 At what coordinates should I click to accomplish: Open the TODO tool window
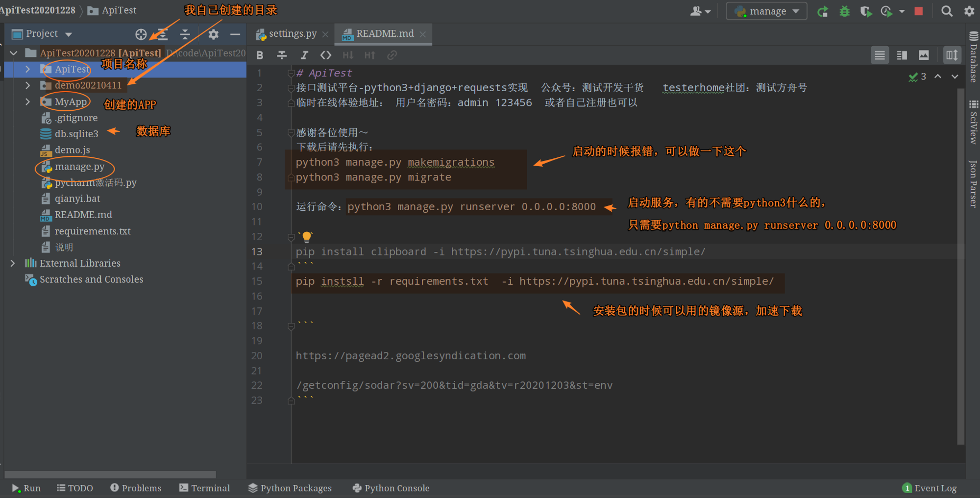click(x=75, y=488)
